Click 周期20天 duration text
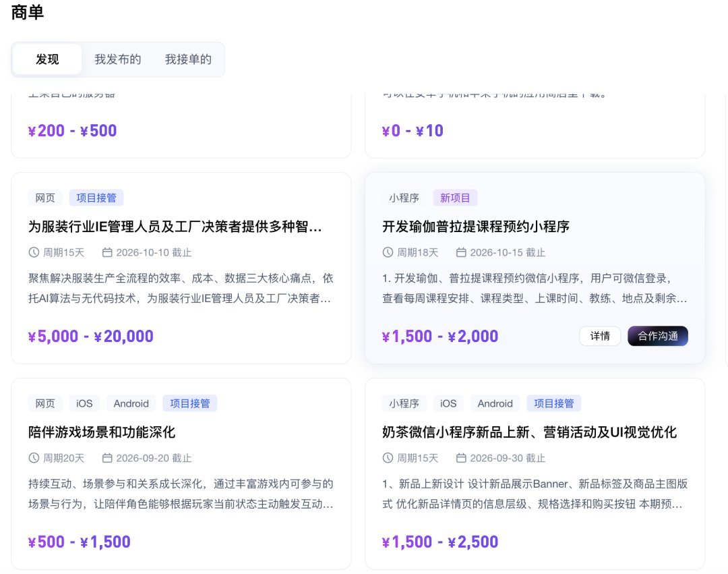Viewport: 728px width, 574px height. coord(63,459)
